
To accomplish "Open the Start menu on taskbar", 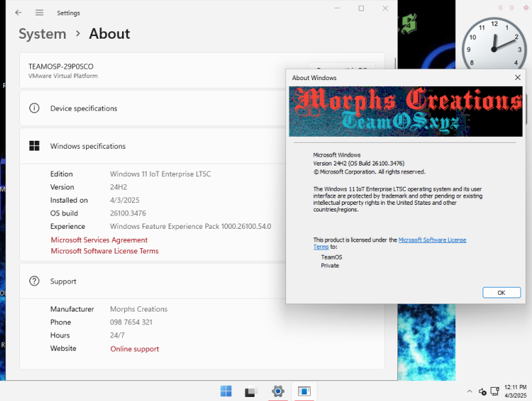I will [226, 391].
